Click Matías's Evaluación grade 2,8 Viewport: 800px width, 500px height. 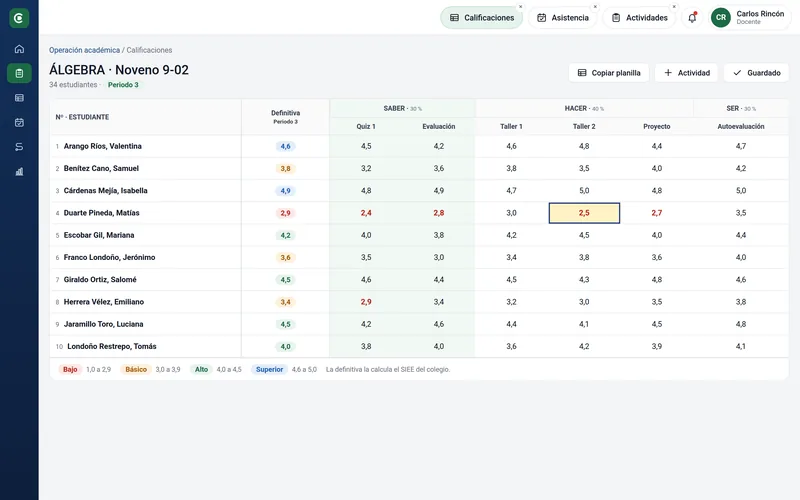pos(439,213)
